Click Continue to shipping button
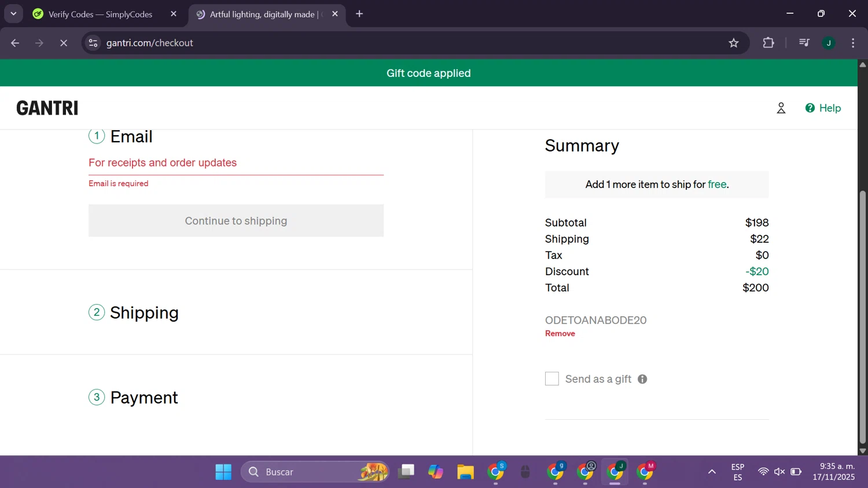The width and height of the screenshot is (868, 488). pyautogui.click(x=236, y=220)
